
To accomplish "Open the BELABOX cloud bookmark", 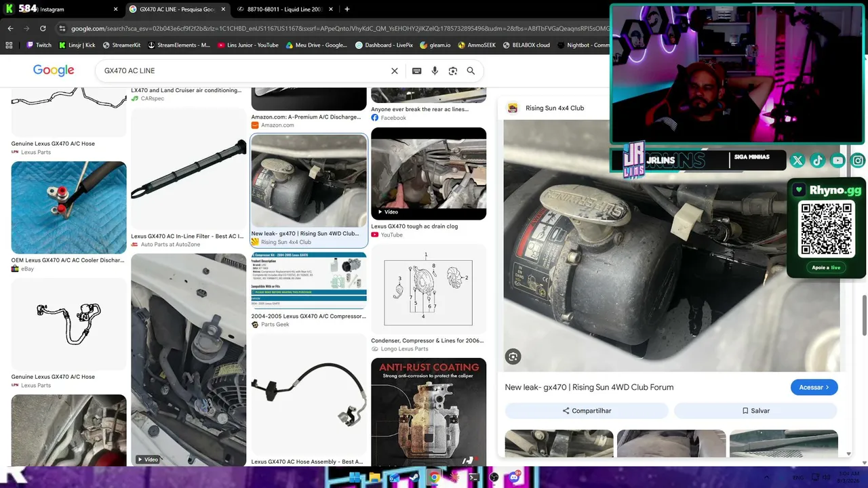I will coord(526,45).
